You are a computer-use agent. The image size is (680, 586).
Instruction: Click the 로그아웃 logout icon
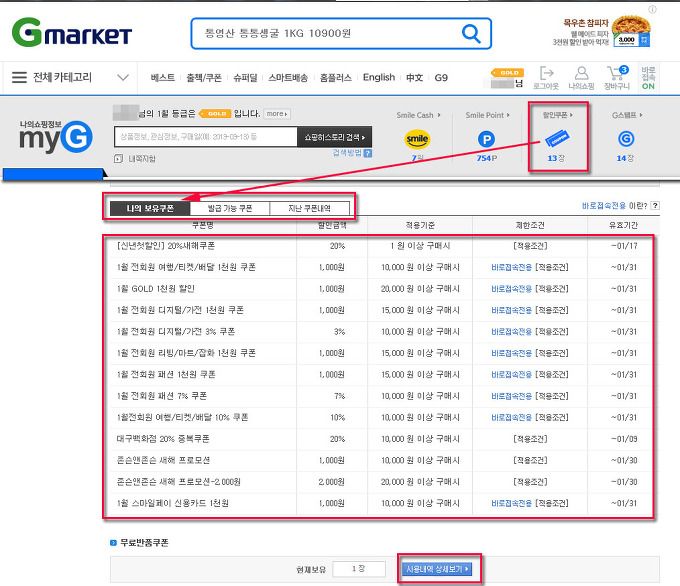pos(546,78)
